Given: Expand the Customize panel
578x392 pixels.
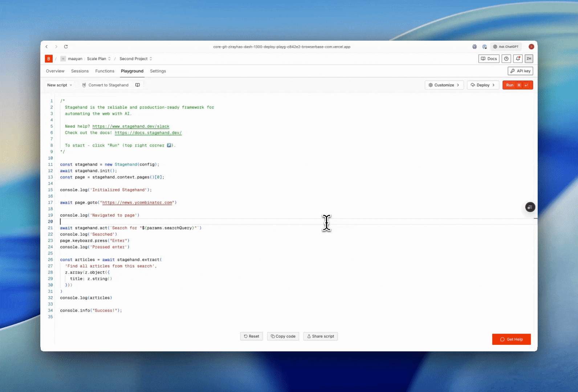Looking at the screenshot, I should click(444, 85).
